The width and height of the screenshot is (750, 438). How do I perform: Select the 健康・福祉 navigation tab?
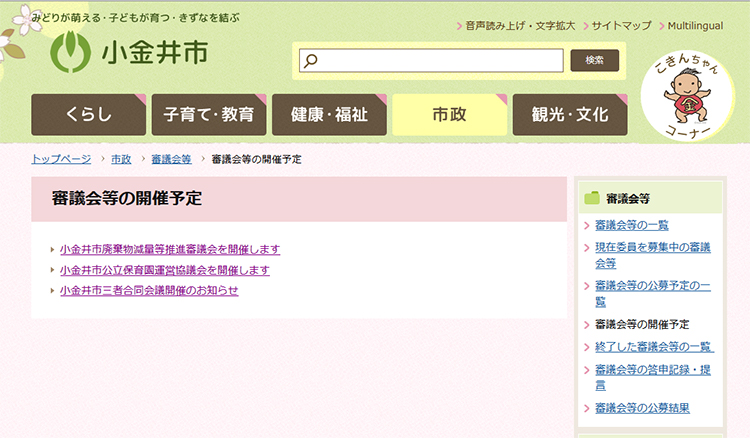pyautogui.click(x=329, y=115)
